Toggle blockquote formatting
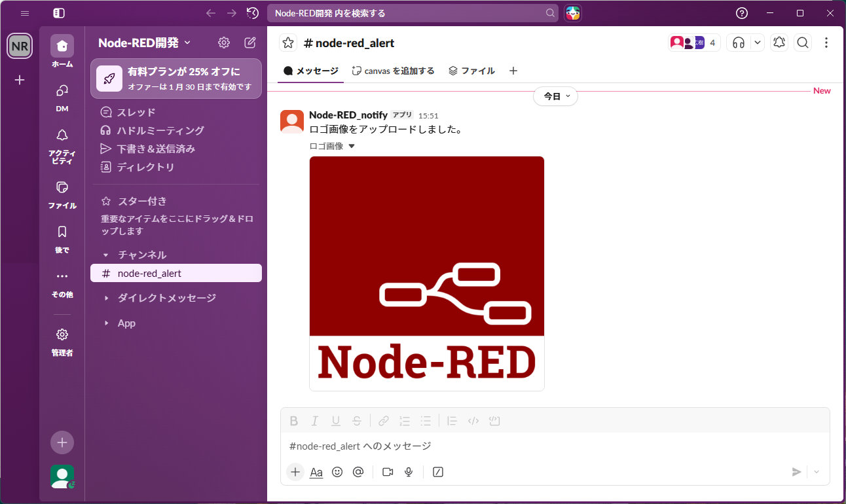Viewport: 846px width, 504px height. [x=452, y=421]
